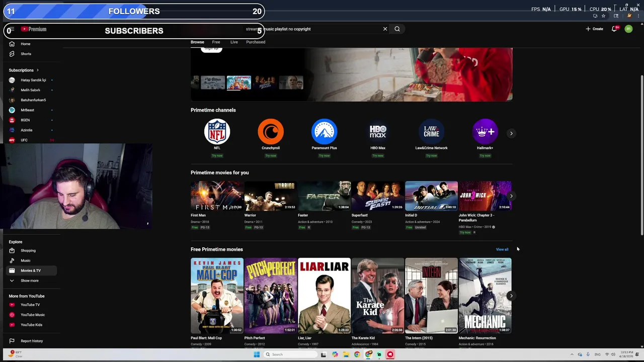The image size is (644, 362).
Task: Switch to the Purchased tab
Action: 256,42
